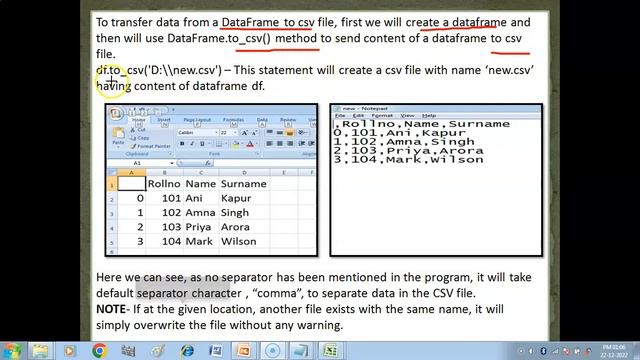This screenshot has height=360, width=640.
Task: Toggle Underline in Excel Font group
Action: tap(202, 144)
